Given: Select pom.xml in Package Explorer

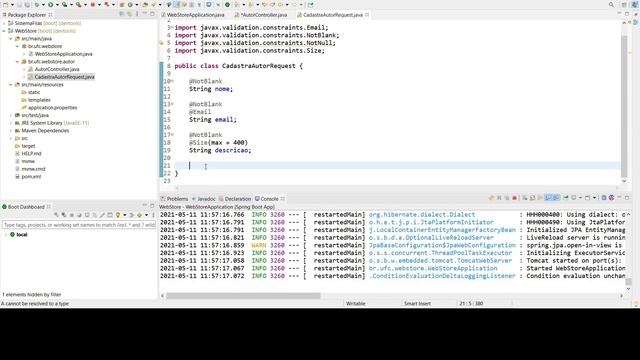Looking at the screenshot, I should (31, 177).
